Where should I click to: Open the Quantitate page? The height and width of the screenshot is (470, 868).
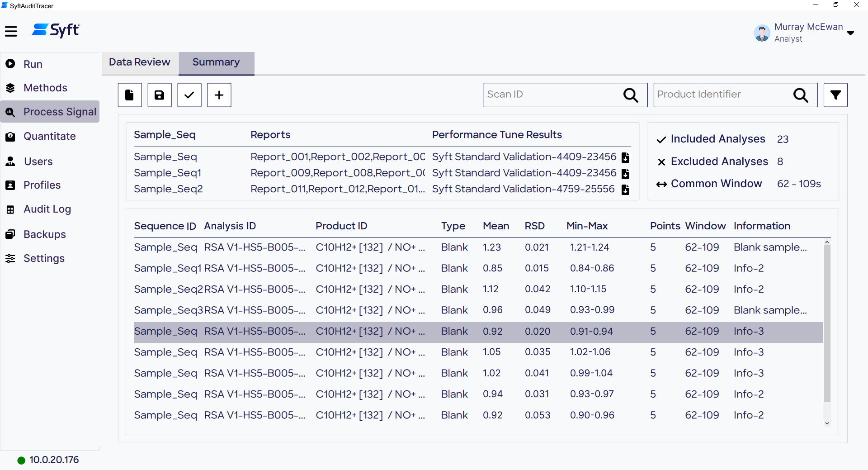click(x=50, y=136)
